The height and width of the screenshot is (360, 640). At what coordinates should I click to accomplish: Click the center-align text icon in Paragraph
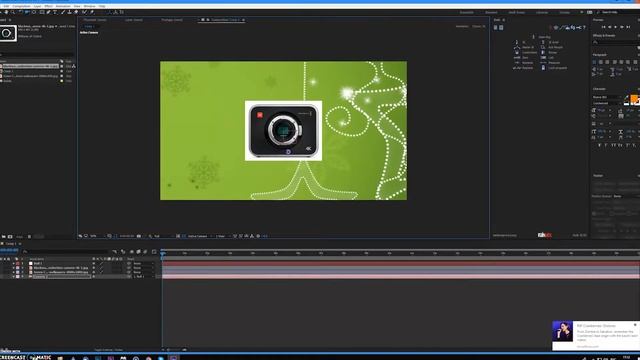601,62
